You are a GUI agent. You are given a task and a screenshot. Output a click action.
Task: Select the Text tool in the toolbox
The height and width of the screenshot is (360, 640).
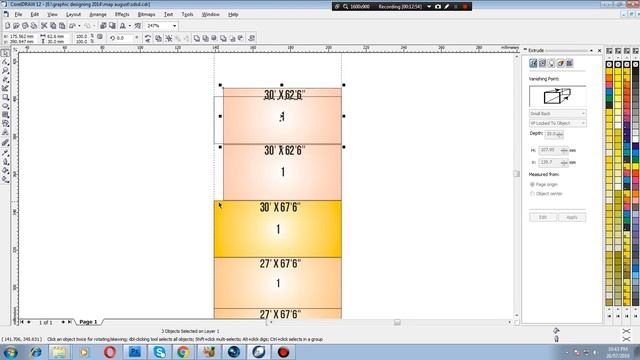(5, 133)
